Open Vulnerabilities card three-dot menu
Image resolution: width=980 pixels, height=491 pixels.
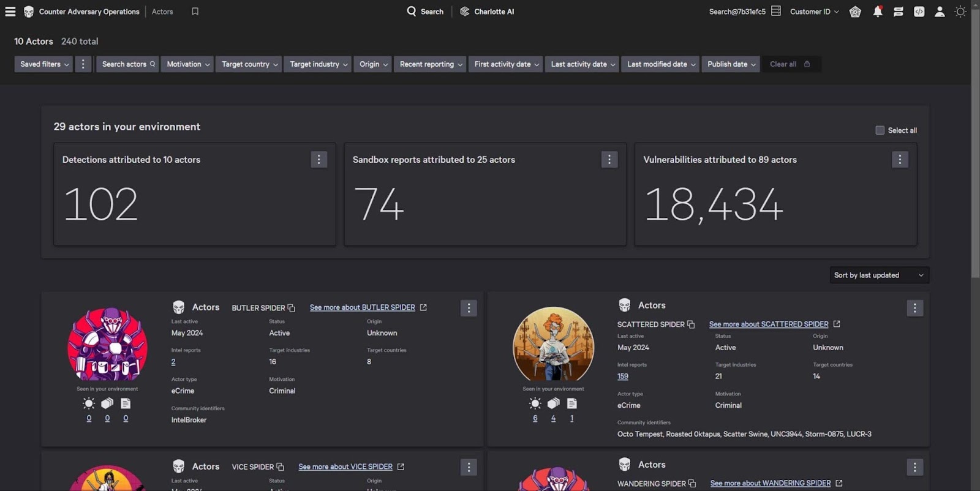click(x=899, y=160)
